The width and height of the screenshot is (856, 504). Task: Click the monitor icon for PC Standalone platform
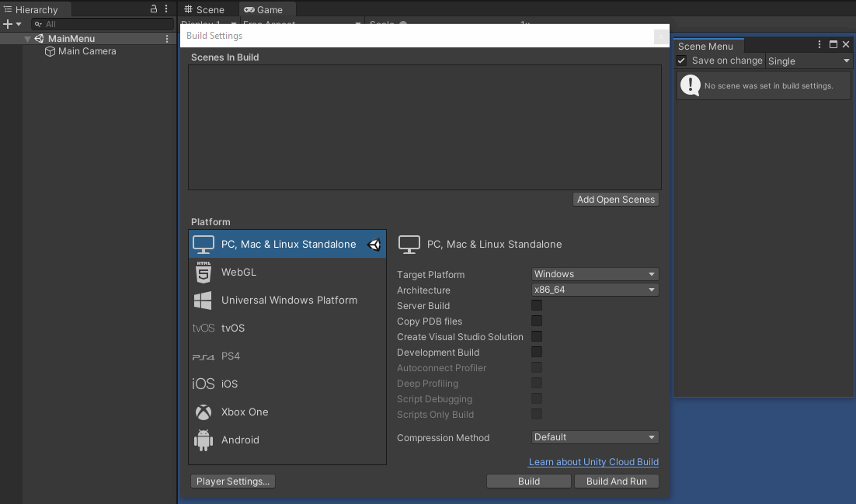click(x=203, y=245)
